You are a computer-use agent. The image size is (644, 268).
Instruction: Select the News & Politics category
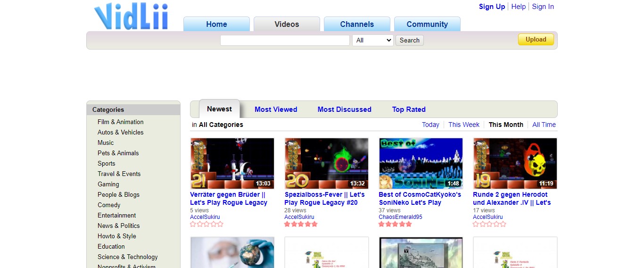[119, 226]
